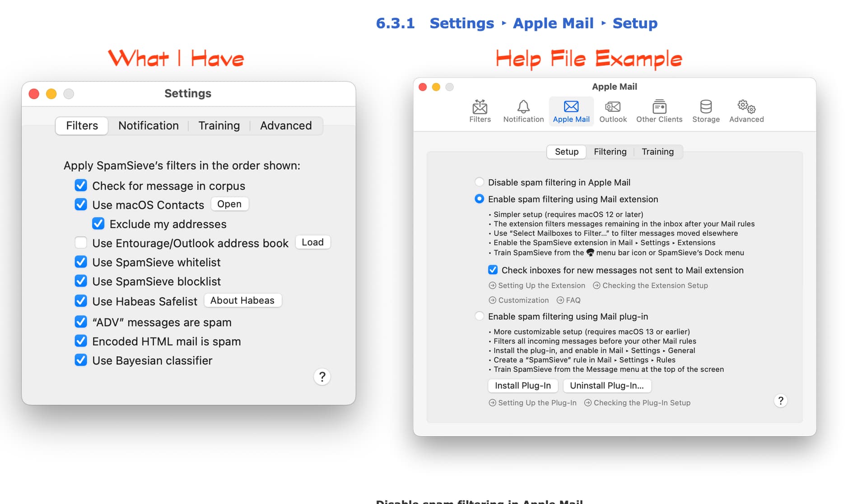
Task: Uncheck Use Bayesian classifier
Action: (81, 360)
